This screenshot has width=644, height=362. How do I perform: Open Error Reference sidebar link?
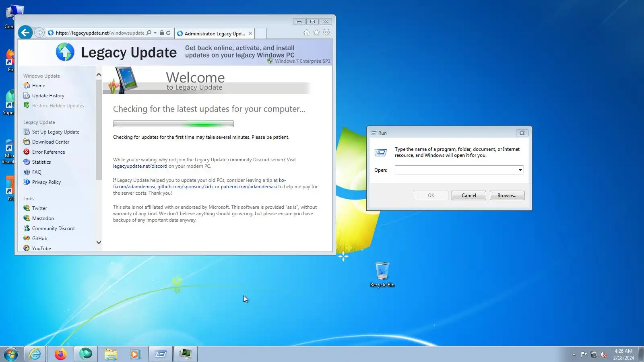tap(48, 152)
